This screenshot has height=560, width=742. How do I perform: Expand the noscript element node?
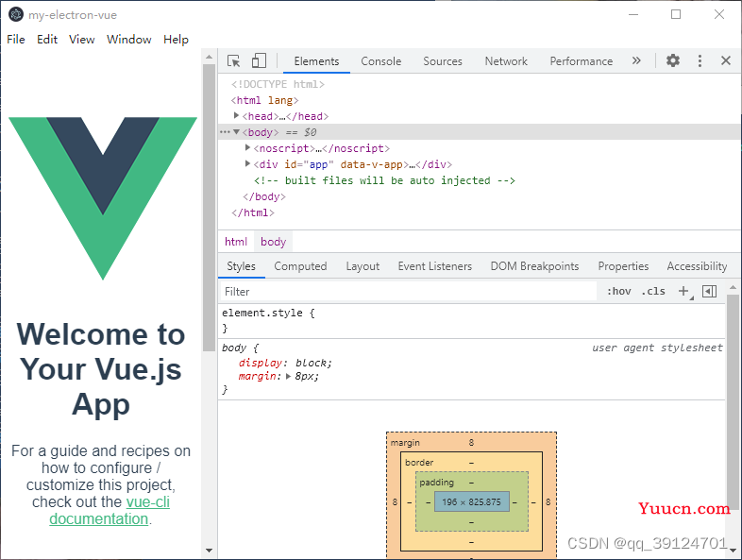pos(247,147)
